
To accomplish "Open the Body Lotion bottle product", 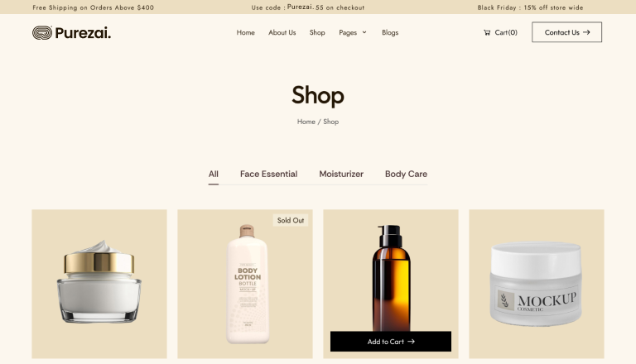I will tap(245, 284).
